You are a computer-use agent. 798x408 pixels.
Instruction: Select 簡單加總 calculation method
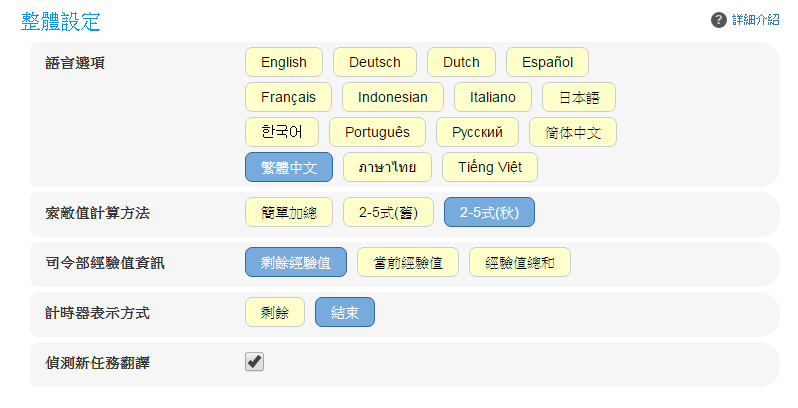[289, 212]
